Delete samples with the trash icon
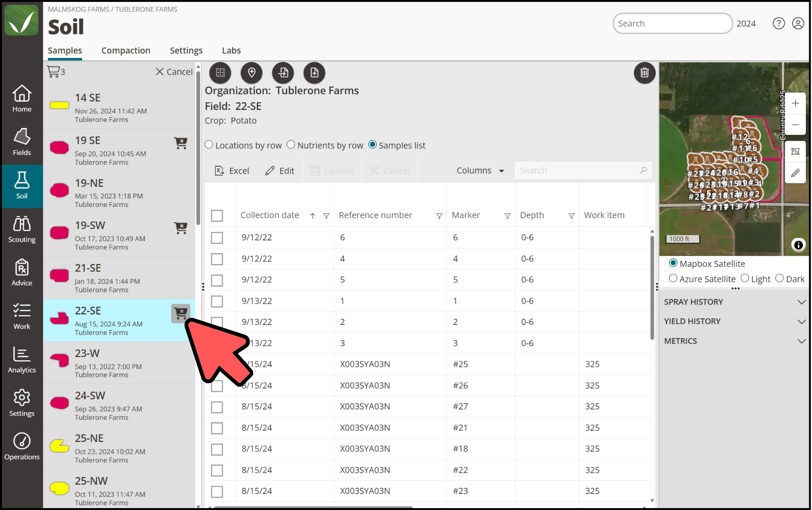Viewport: 812px width, 510px height. click(x=644, y=73)
